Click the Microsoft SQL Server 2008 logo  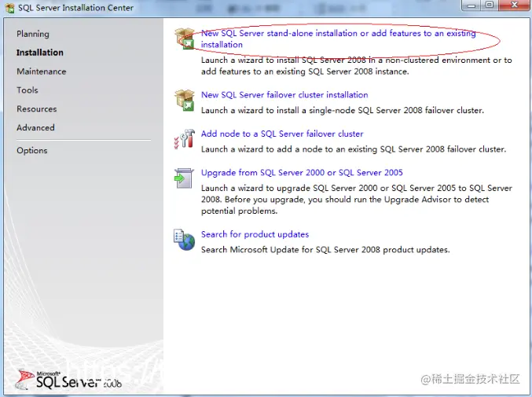pos(69,380)
